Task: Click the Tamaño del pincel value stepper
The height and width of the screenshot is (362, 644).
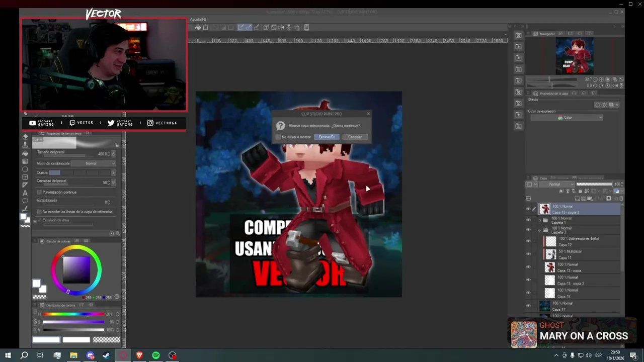Action: click(x=108, y=154)
